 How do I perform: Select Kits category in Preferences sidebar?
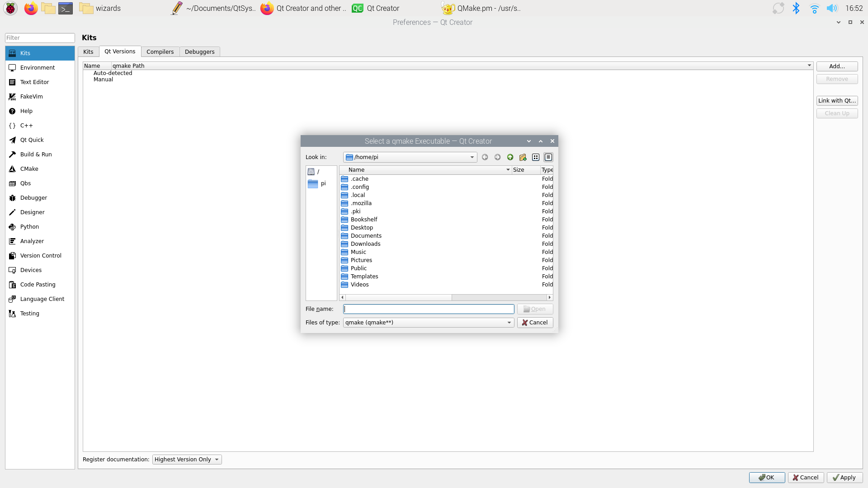pyautogui.click(x=40, y=53)
